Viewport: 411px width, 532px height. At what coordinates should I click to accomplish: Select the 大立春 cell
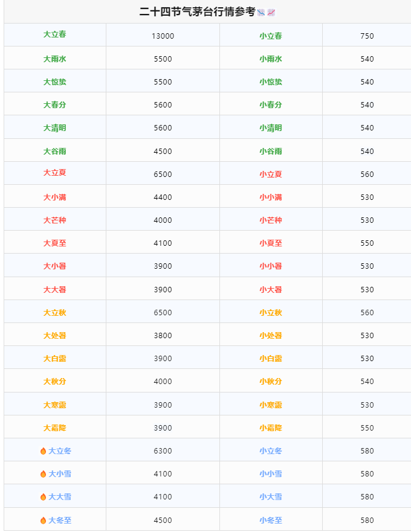(54, 34)
